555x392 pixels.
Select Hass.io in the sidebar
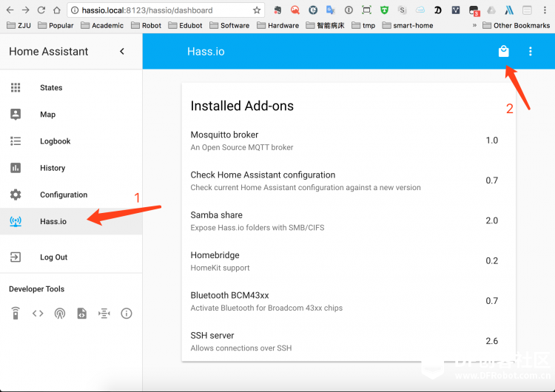(71, 221)
